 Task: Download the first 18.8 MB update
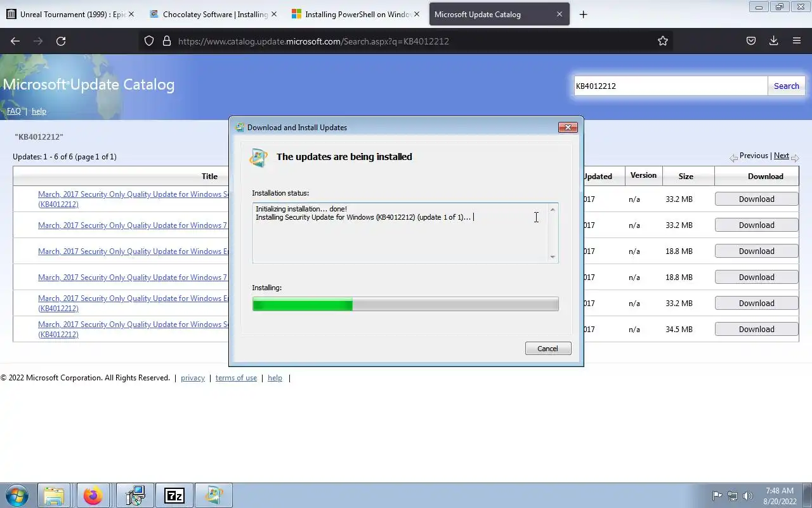pos(756,251)
